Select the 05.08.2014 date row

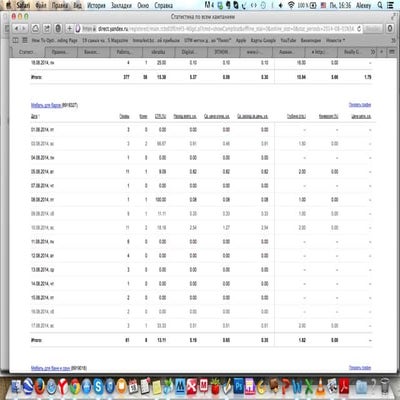(x=202, y=172)
